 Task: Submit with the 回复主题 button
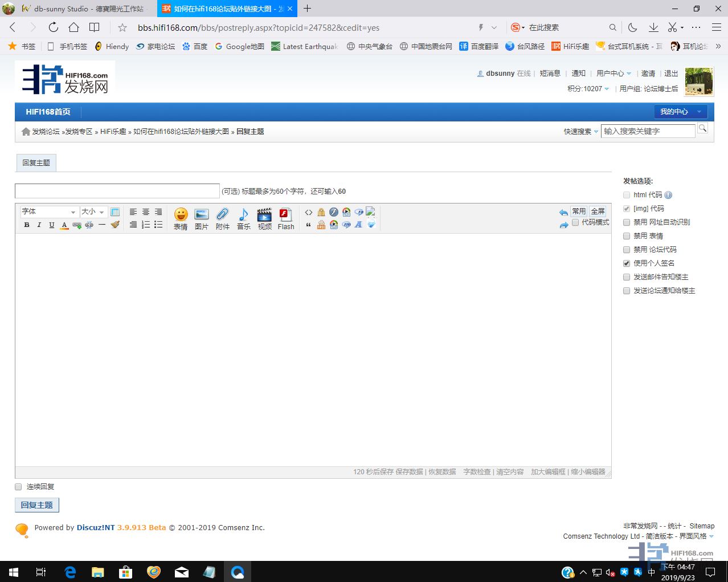point(37,505)
